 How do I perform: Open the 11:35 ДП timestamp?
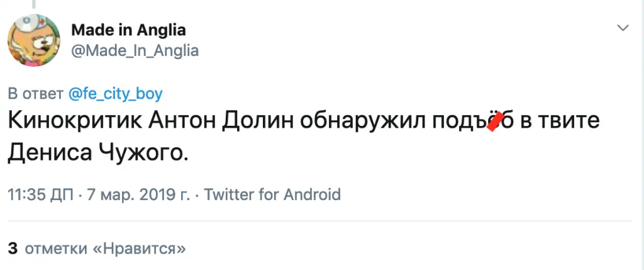pyautogui.click(x=40, y=194)
